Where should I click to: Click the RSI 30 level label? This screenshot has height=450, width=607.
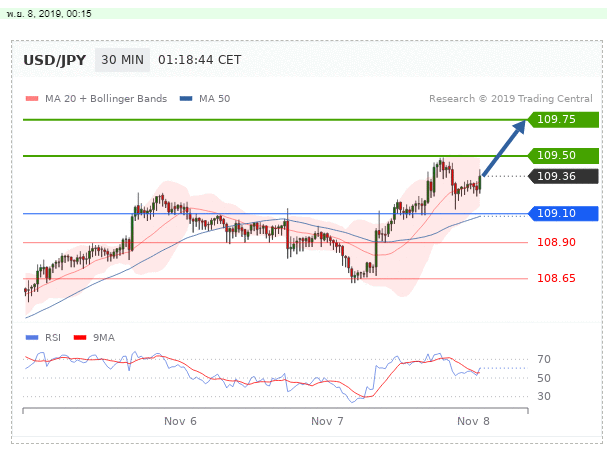544,396
